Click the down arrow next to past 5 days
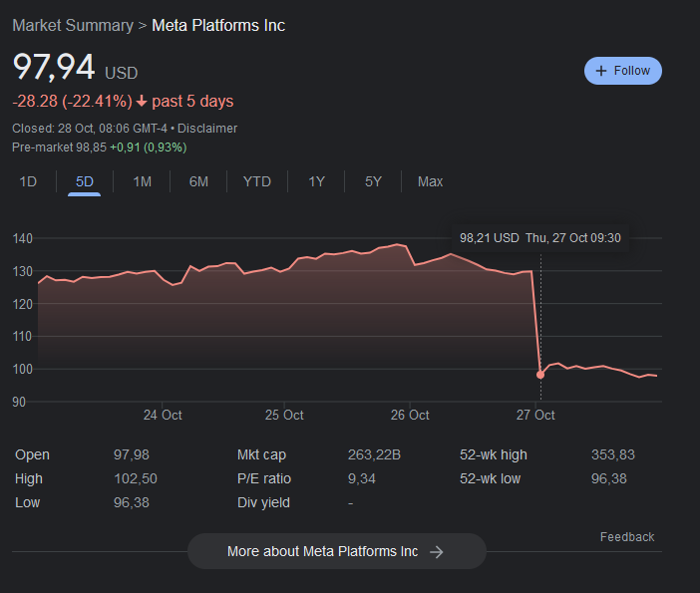The height and width of the screenshot is (593, 700). tap(142, 102)
